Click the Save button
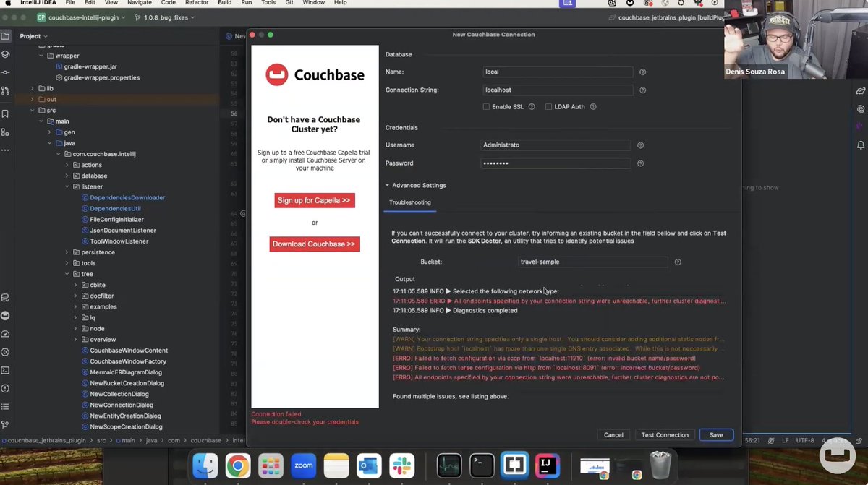This screenshot has width=868, height=485. pos(716,435)
